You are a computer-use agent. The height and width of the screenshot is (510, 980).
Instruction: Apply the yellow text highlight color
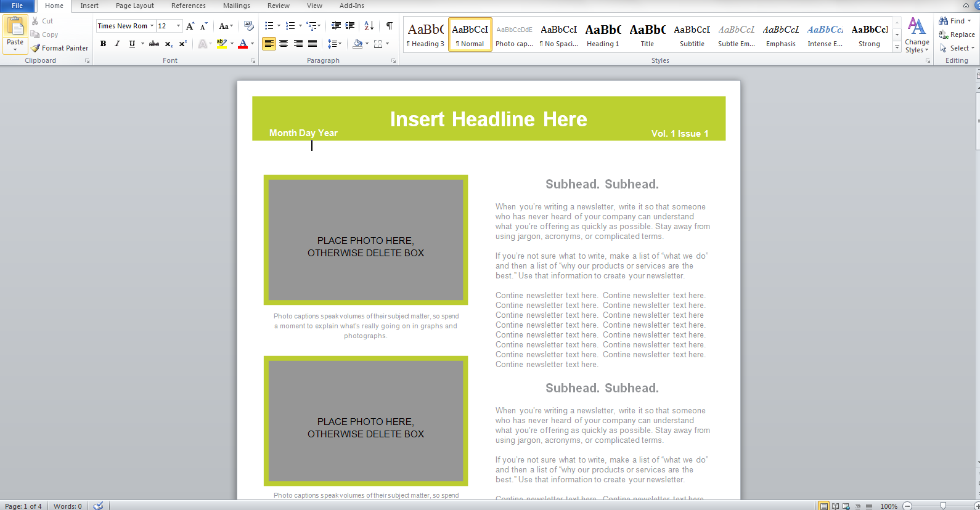coord(222,44)
